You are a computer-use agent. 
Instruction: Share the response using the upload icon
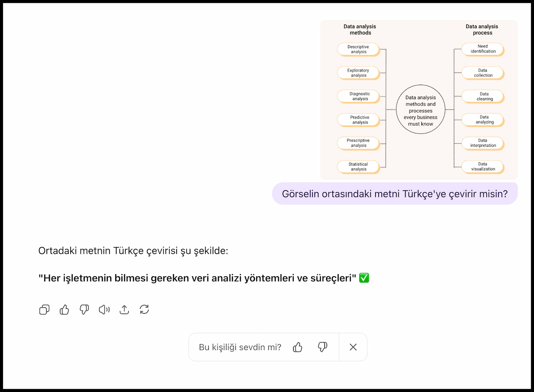tap(124, 310)
